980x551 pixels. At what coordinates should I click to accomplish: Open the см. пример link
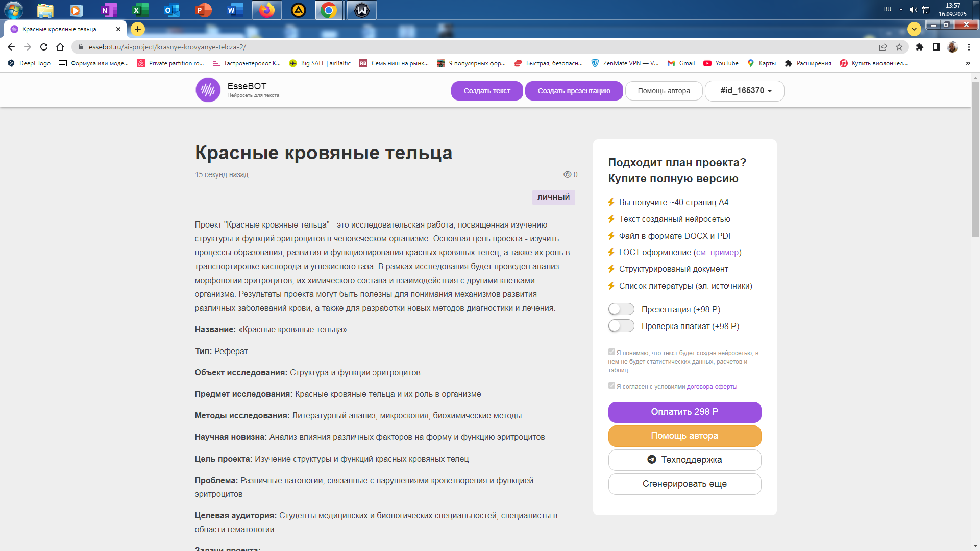pyautogui.click(x=717, y=252)
